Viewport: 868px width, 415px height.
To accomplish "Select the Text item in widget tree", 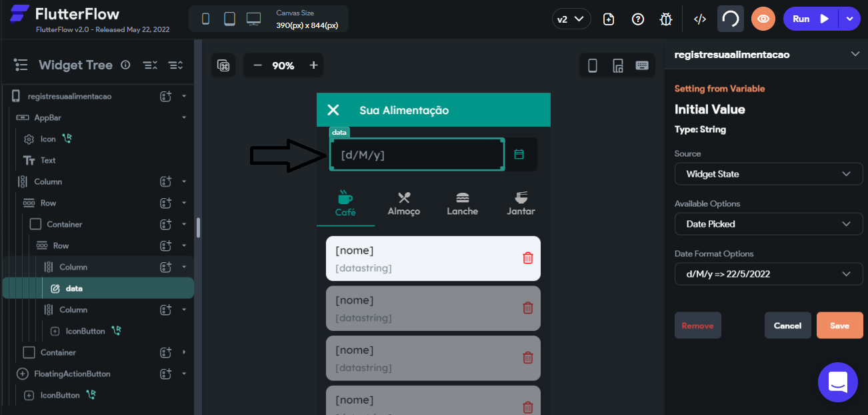I will (48, 160).
